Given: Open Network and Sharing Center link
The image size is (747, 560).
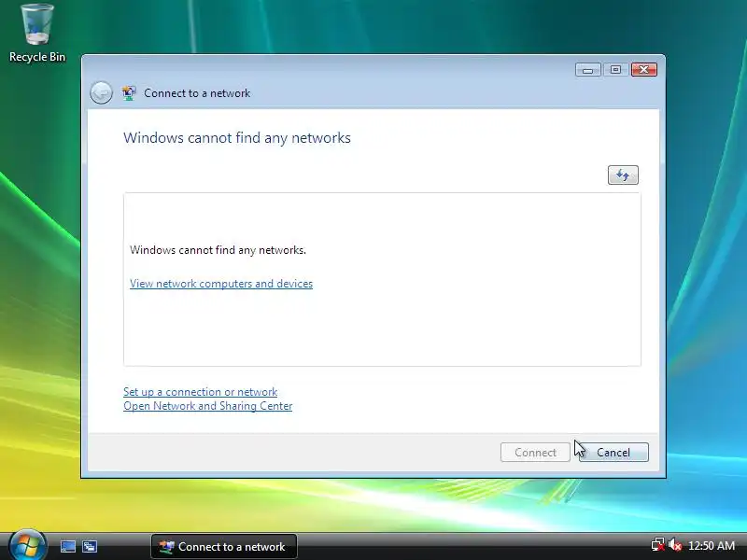Looking at the screenshot, I should pos(207,406).
